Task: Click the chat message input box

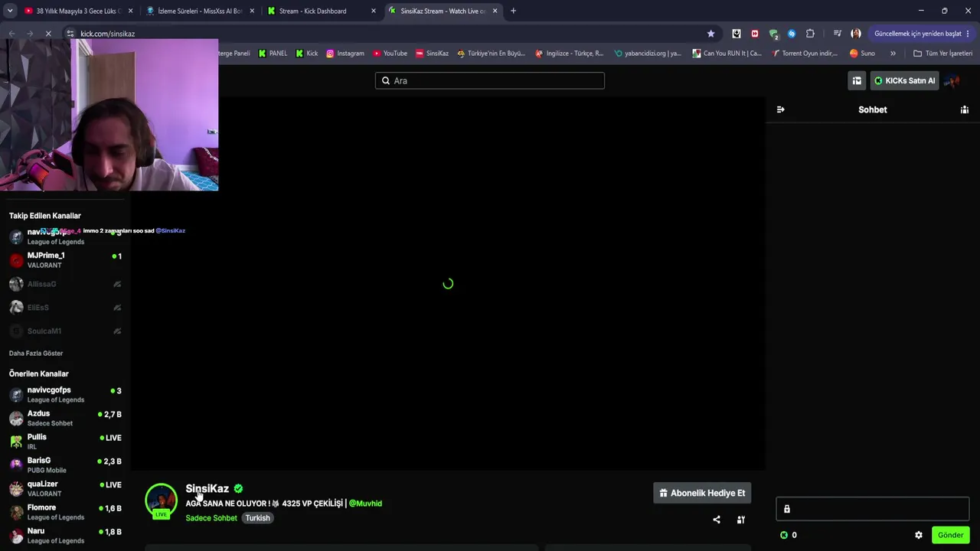Action: pos(873,509)
